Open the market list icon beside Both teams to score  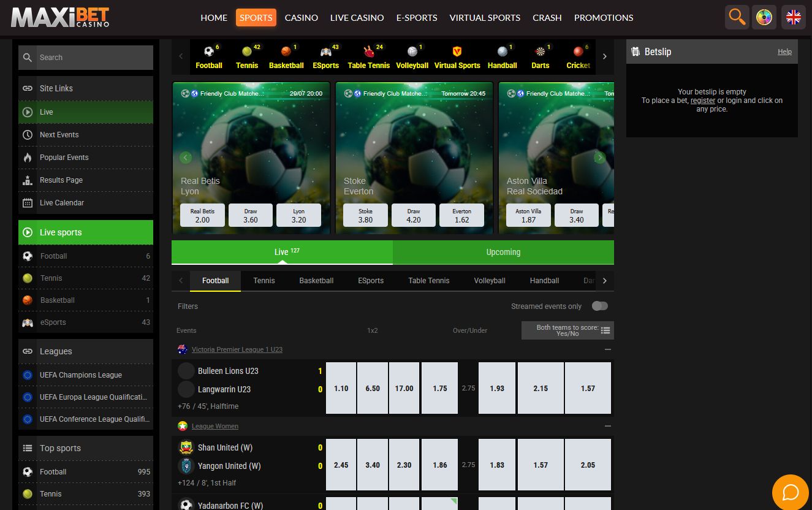point(605,330)
